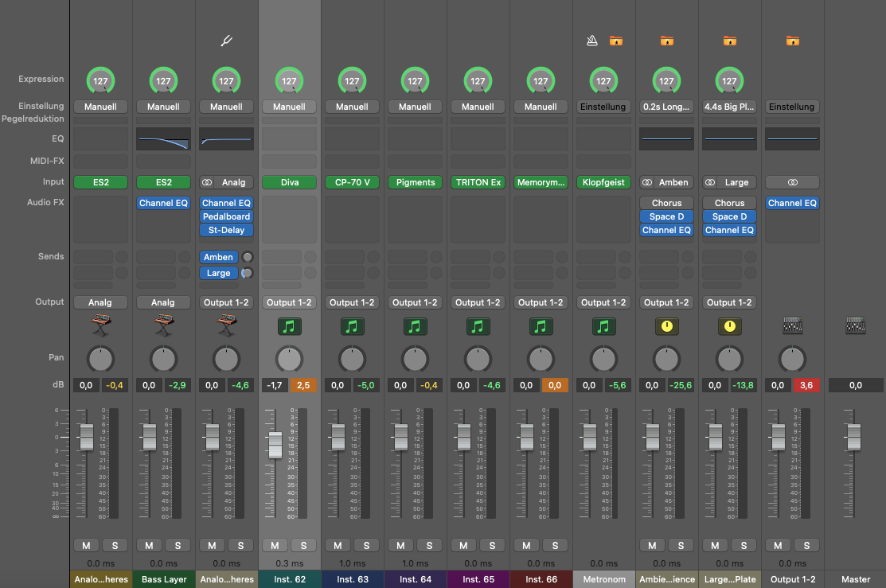Click the yellow clock icon on the Large...Plate strip
The height and width of the screenshot is (588, 886).
(729, 326)
